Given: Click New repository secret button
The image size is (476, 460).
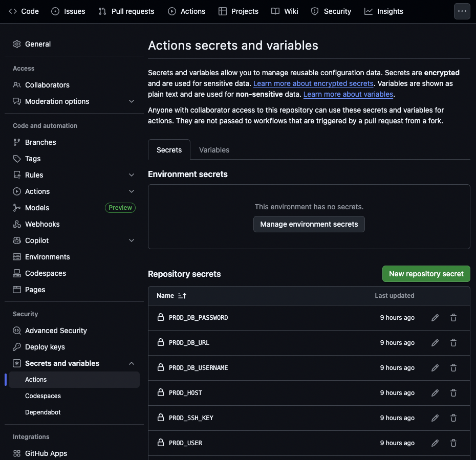Looking at the screenshot, I should click(x=426, y=274).
